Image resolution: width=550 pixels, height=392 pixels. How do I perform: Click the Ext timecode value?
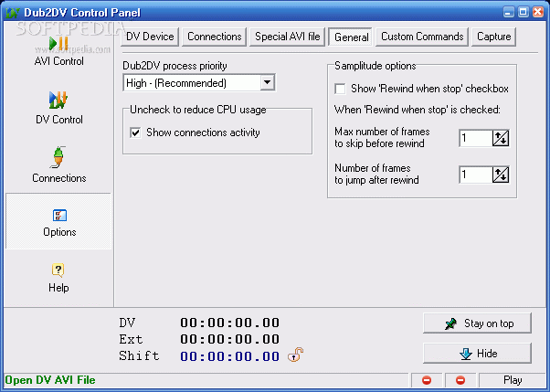(229, 339)
